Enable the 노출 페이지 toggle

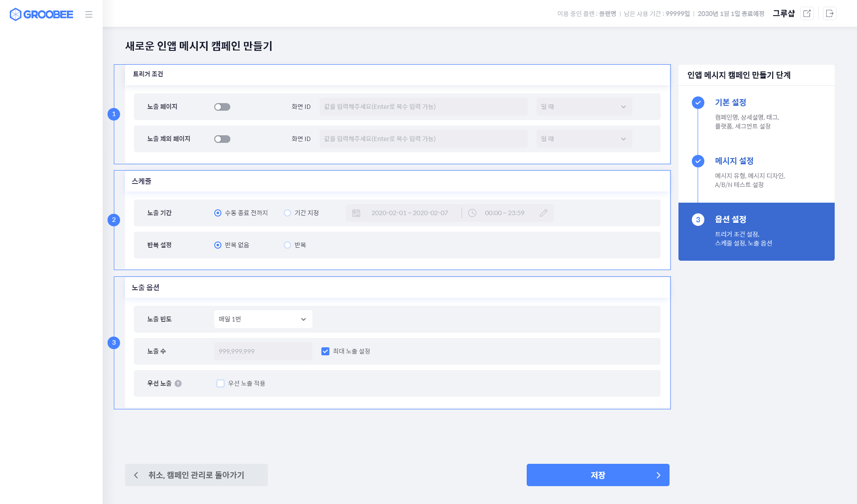point(222,107)
